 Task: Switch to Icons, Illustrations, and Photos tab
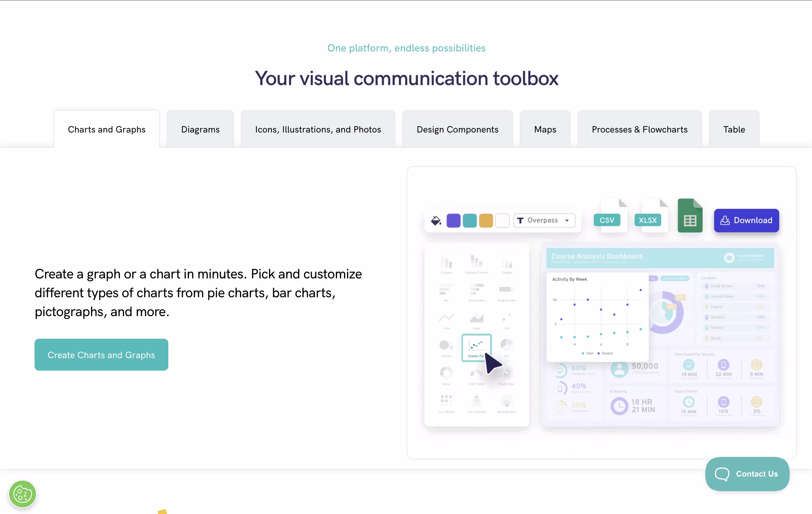point(318,130)
